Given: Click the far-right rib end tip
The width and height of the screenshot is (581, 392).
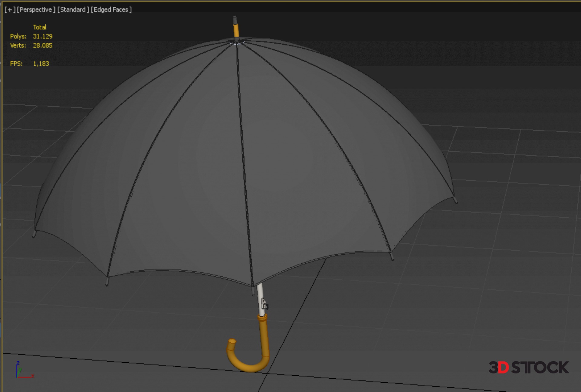Looking at the screenshot, I should click(x=455, y=200).
